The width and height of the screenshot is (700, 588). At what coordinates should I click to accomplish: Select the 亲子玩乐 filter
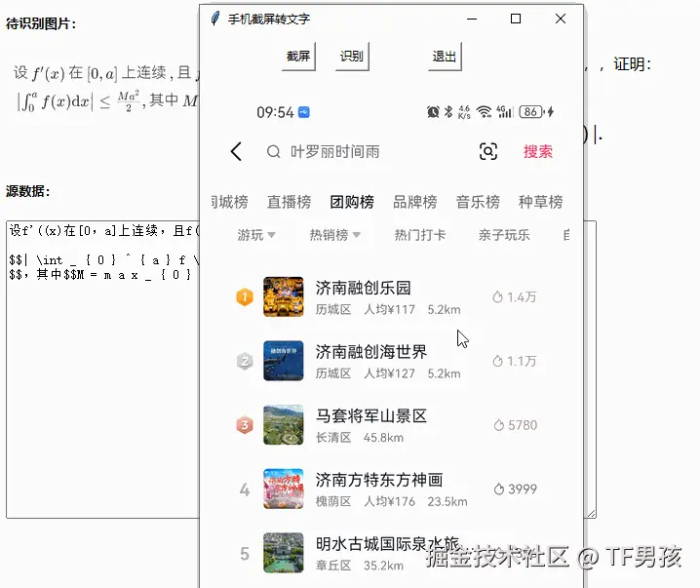click(x=504, y=235)
